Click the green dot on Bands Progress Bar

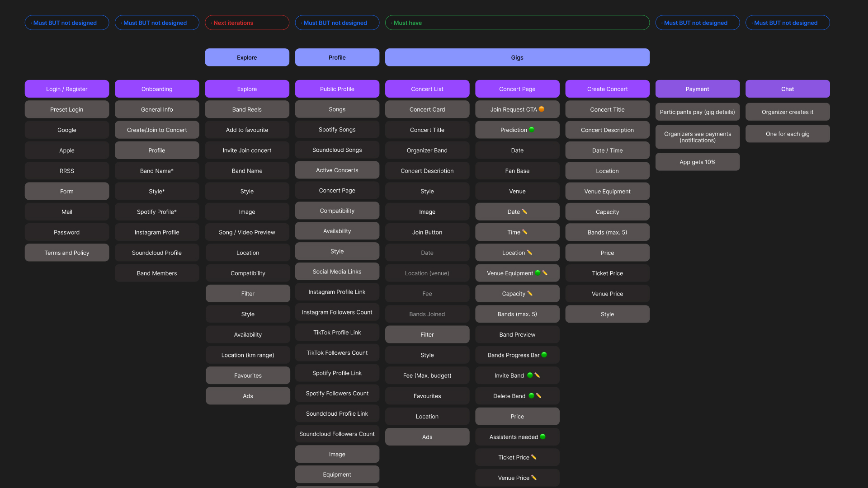click(544, 355)
